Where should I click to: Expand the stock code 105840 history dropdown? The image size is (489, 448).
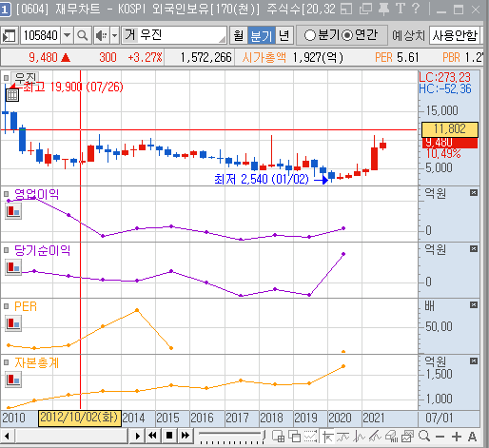[x=67, y=35]
